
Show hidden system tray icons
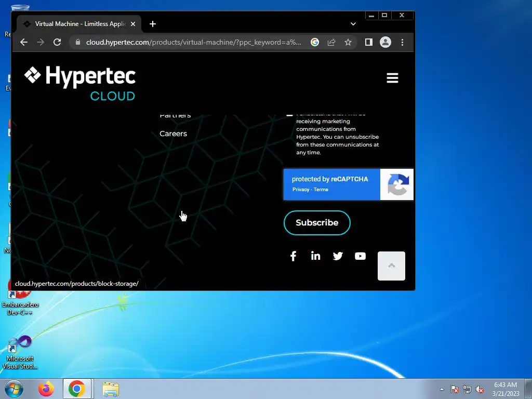[442, 389]
